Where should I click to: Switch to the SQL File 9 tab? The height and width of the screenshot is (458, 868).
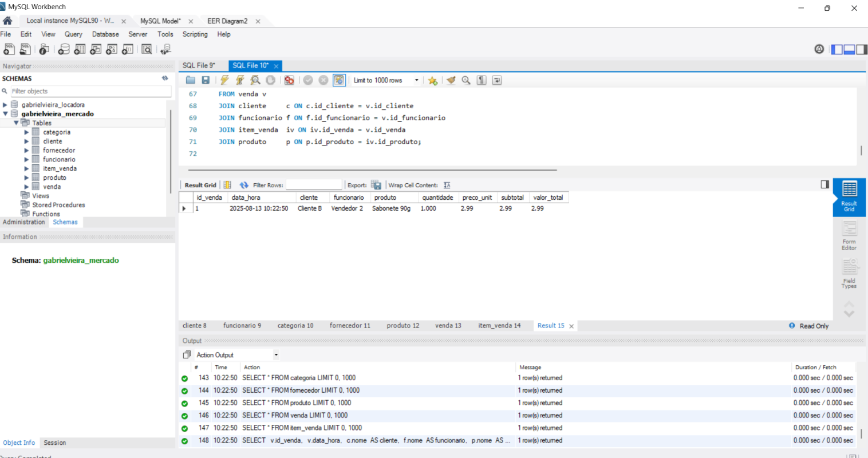pos(199,65)
